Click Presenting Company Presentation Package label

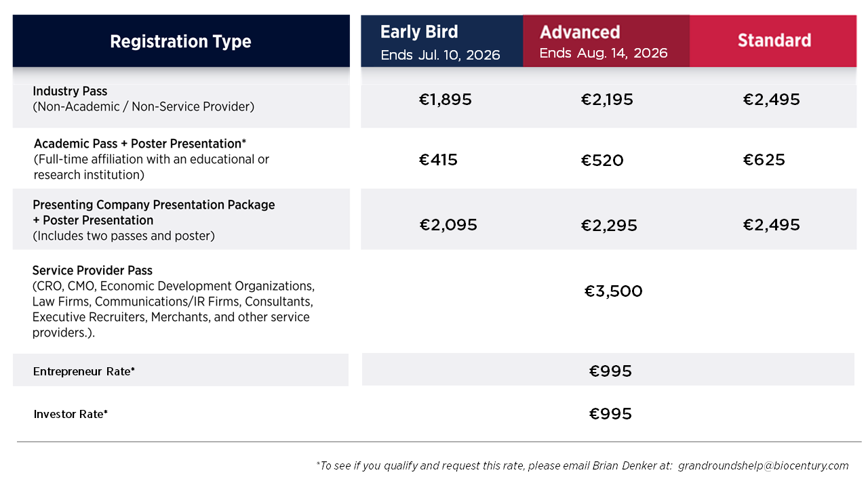(154, 205)
